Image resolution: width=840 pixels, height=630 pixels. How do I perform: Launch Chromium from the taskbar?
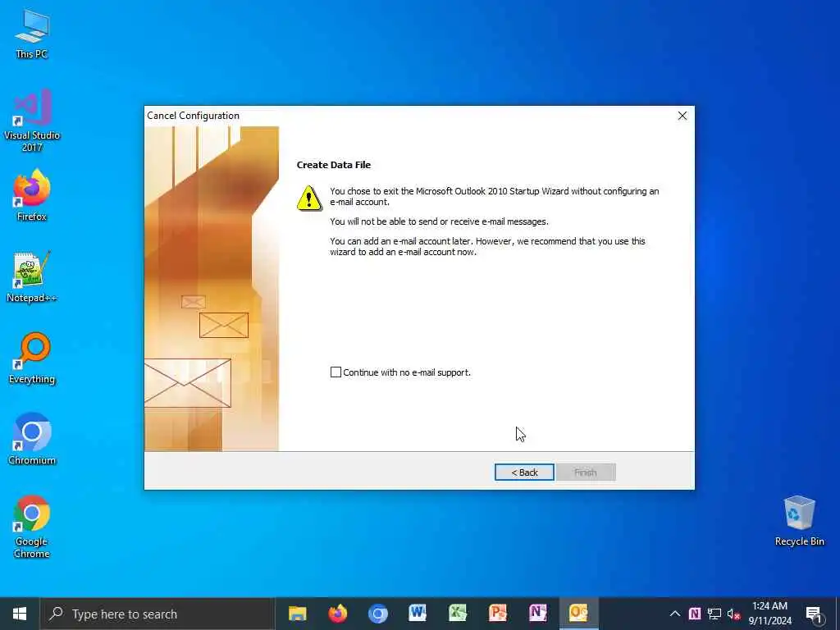pyautogui.click(x=377, y=614)
